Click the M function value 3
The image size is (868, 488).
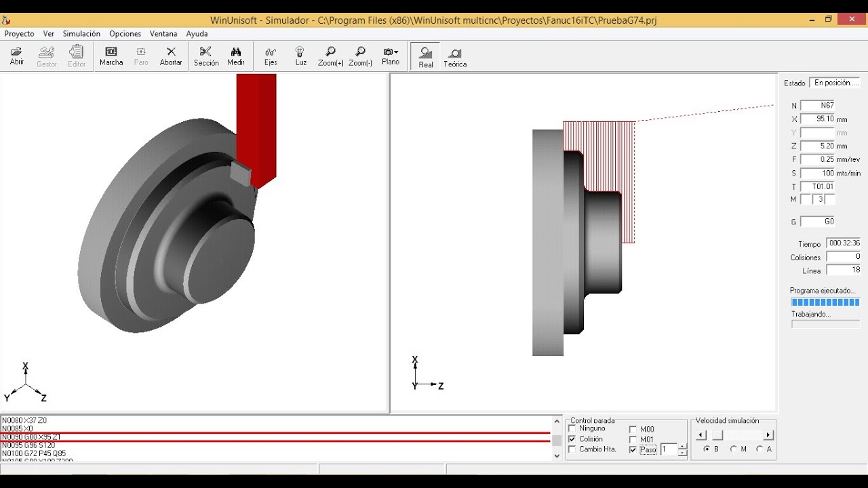(818, 199)
